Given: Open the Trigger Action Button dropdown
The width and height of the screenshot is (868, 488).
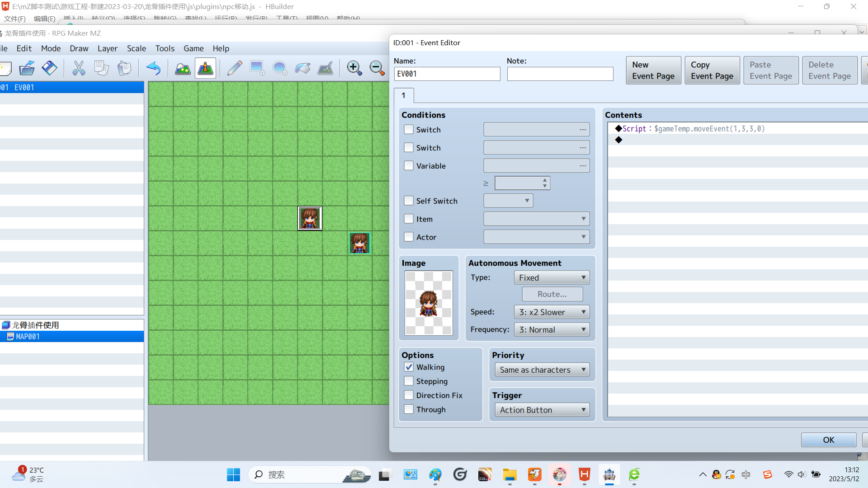Looking at the screenshot, I should pos(542,410).
